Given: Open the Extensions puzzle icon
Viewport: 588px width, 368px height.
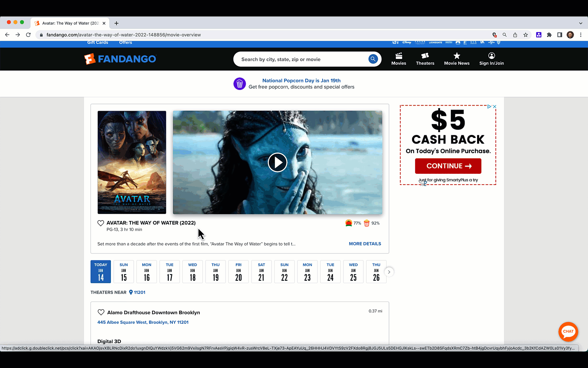Looking at the screenshot, I should (x=549, y=35).
